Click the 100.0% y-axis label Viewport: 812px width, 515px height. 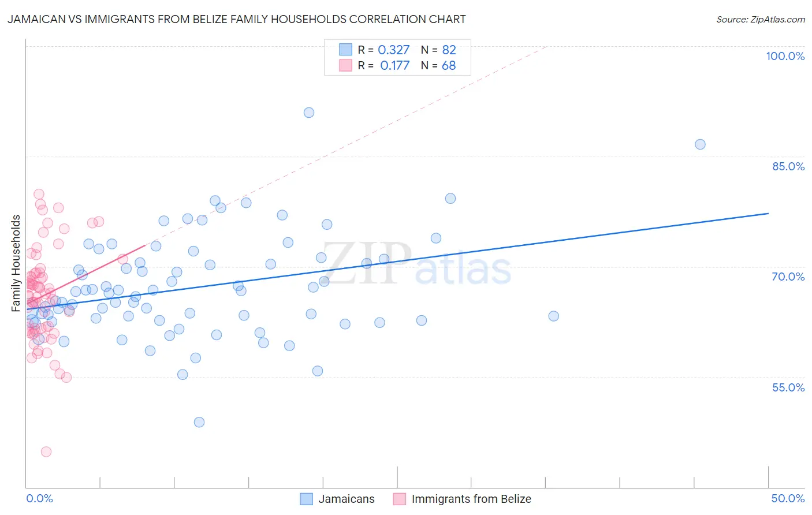785,56
